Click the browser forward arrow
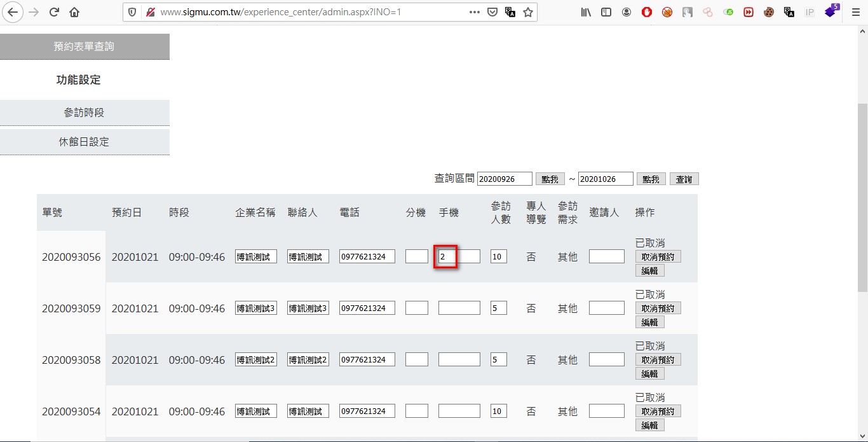 tap(34, 12)
